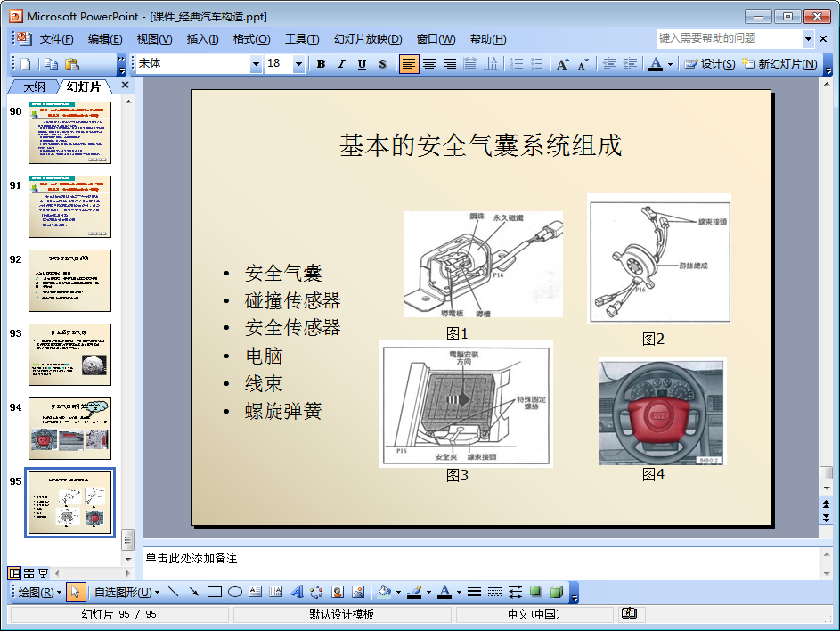Open fill color dropdown arrow
Screen dimensions: 840x631
[398, 592]
